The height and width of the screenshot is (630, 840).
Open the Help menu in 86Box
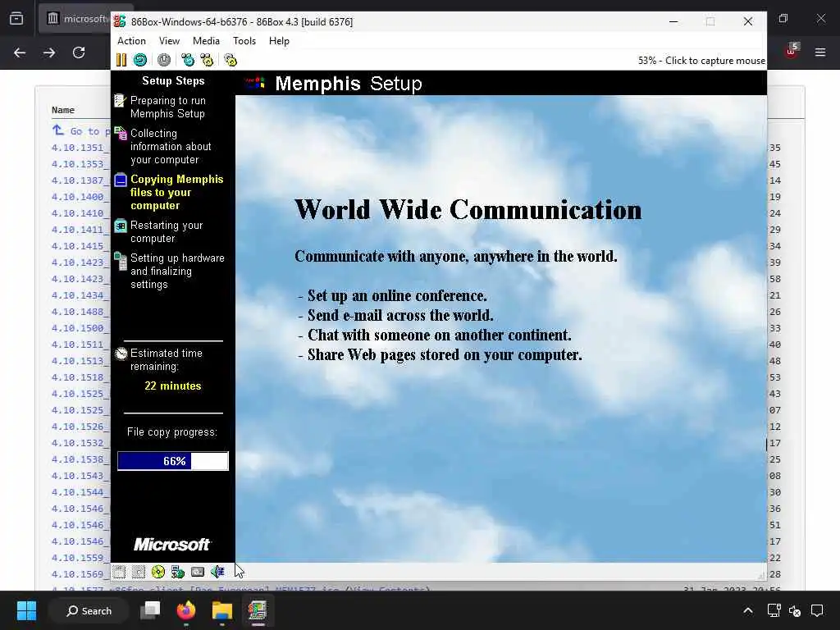[279, 41]
